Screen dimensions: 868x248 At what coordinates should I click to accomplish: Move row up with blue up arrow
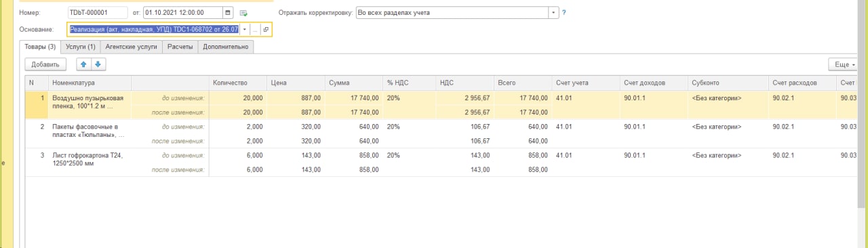tap(83, 64)
